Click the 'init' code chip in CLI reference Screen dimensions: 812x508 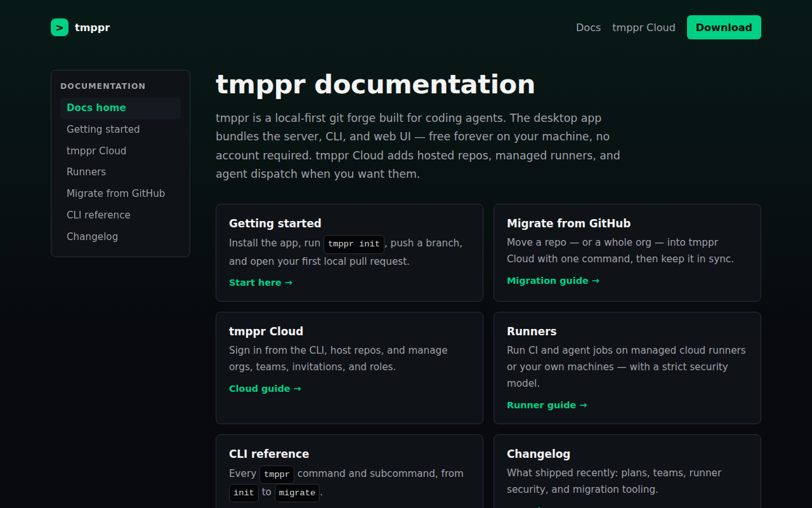[x=244, y=493]
